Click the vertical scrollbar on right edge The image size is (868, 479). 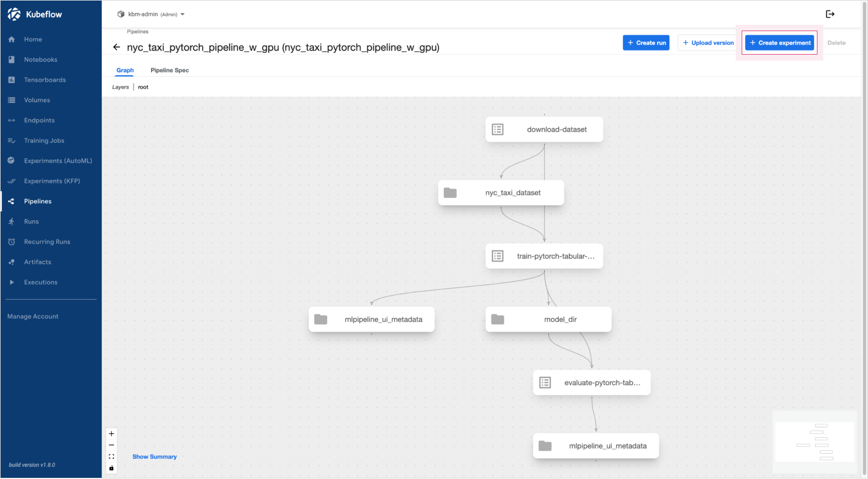click(x=864, y=239)
